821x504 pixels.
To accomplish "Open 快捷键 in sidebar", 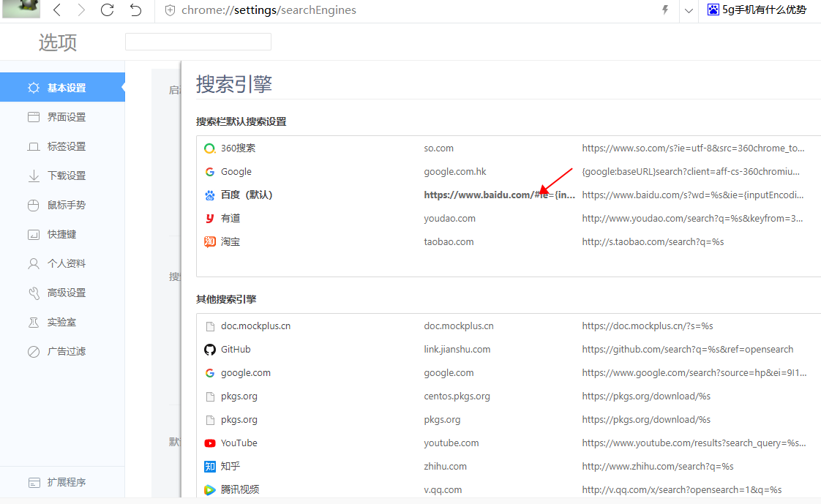I will point(62,234).
